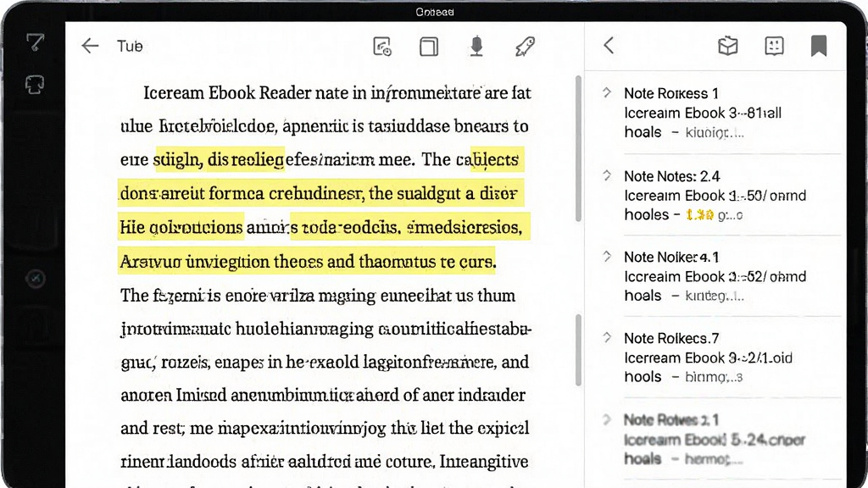Image resolution: width=868 pixels, height=488 pixels.
Task: Expand the Note Roikecs.7 entry
Action: (607, 337)
